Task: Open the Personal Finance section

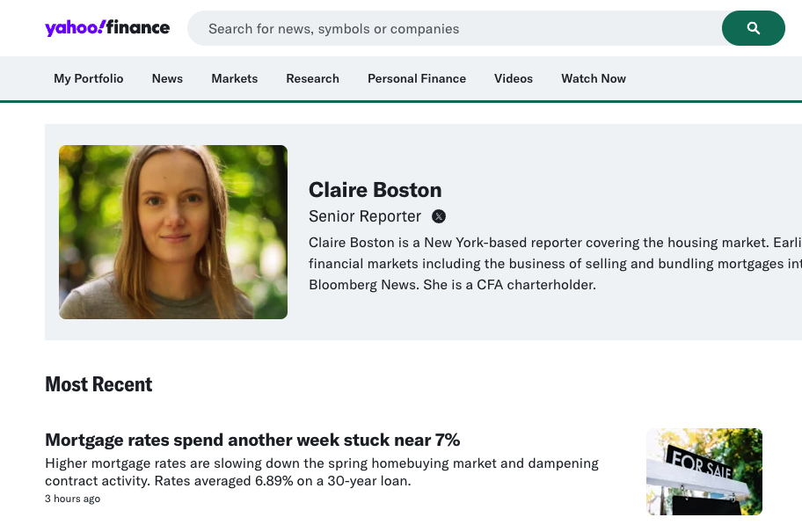Action: [x=416, y=78]
